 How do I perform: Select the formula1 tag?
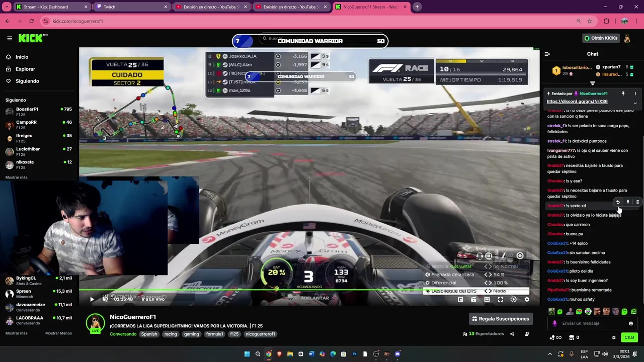point(214,334)
